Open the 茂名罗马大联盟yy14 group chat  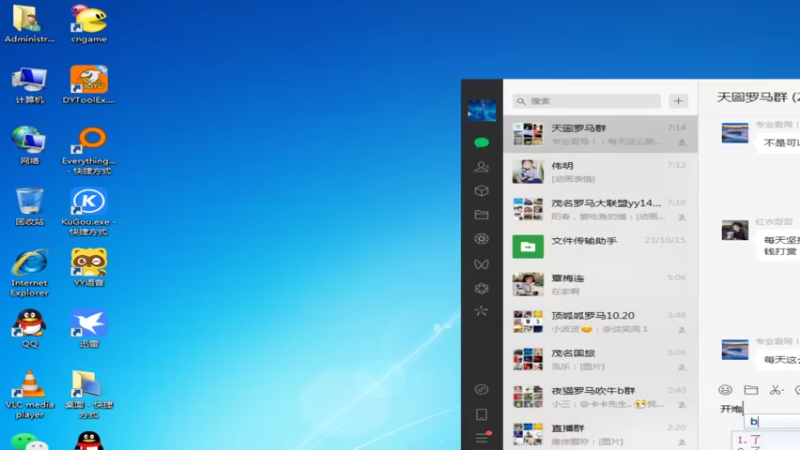[x=600, y=209]
